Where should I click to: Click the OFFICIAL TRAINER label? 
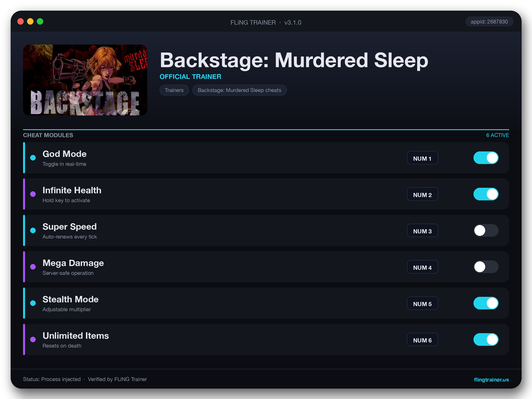pyautogui.click(x=190, y=77)
